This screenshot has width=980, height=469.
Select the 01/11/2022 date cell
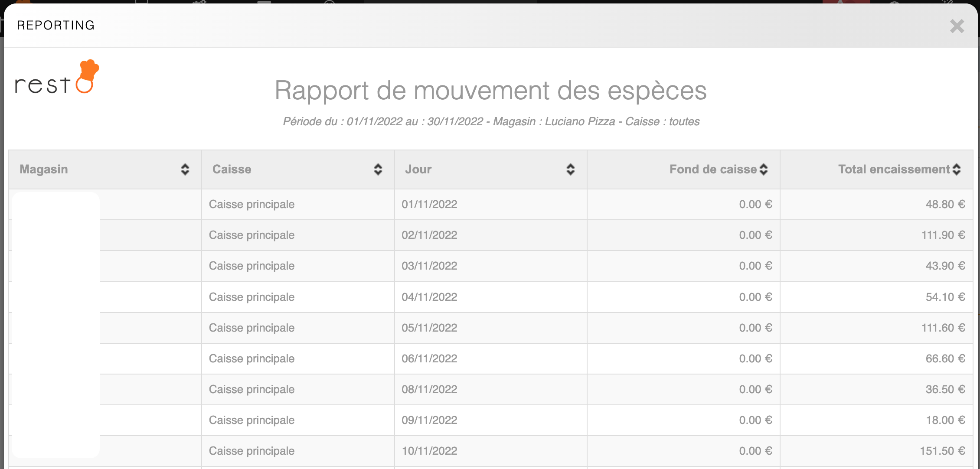tap(429, 205)
